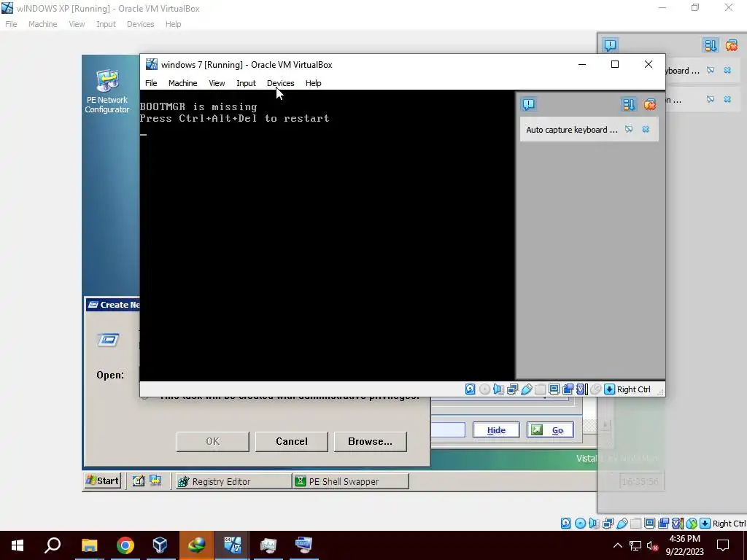Click notepad quick launch icon in guest taskbar
The width and height of the screenshot is (747, 560).
pos(138,481)
